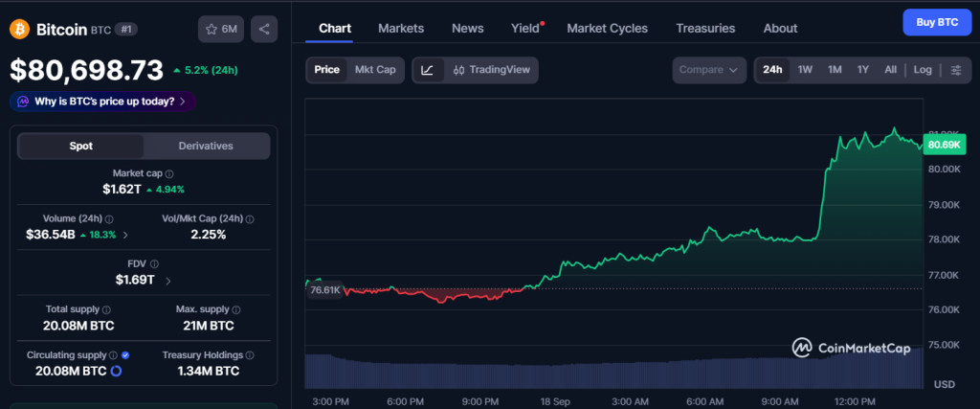Open the Markets tab

(401, 28)
